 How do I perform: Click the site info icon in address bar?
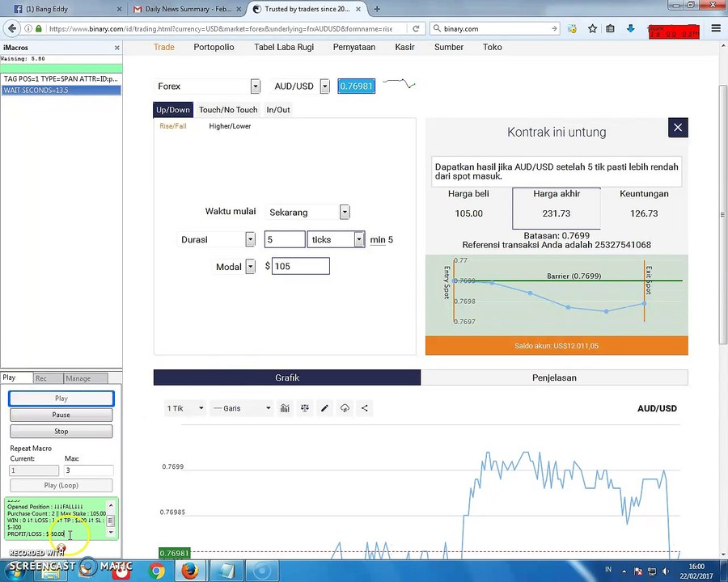click(x=28, y=29)
